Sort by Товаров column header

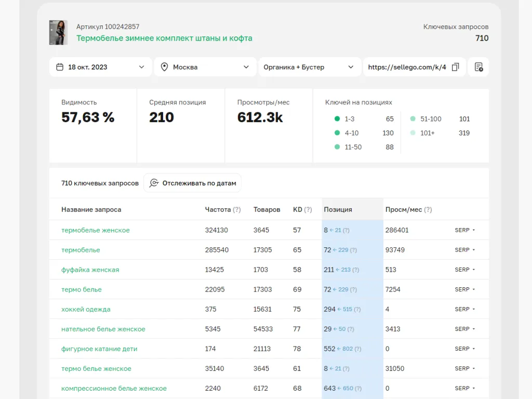(x=267, y=210)
